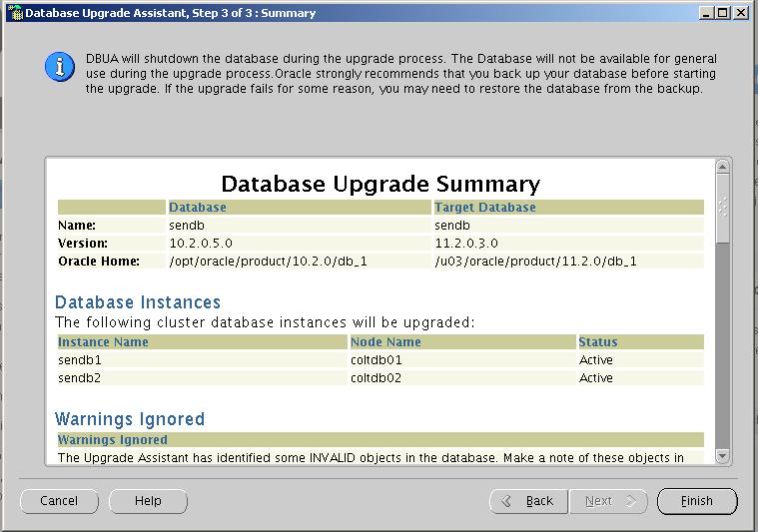Viewport: 758px width, 532px height.
Task: Open Help for the upgrade summary
Action: pos(148,501)
